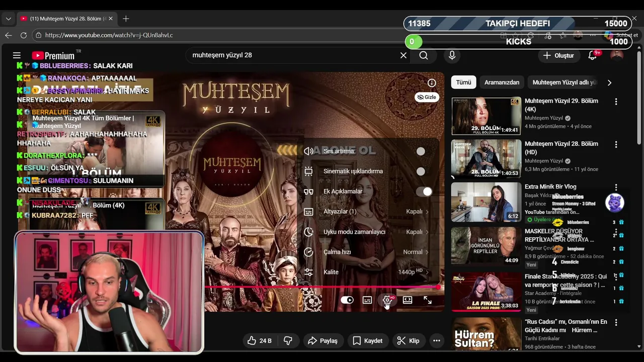
Task: Toggle subtitles button in player bar
Action: click(x=367, y=300)
